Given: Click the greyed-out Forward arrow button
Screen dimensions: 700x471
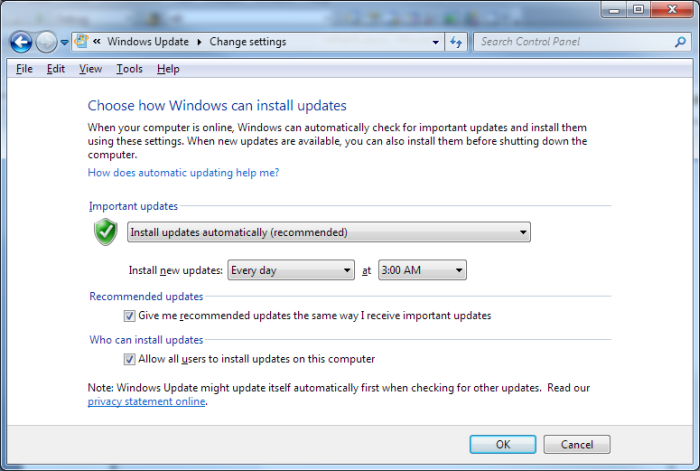Looking at the screenshot, I should (46, 42).
